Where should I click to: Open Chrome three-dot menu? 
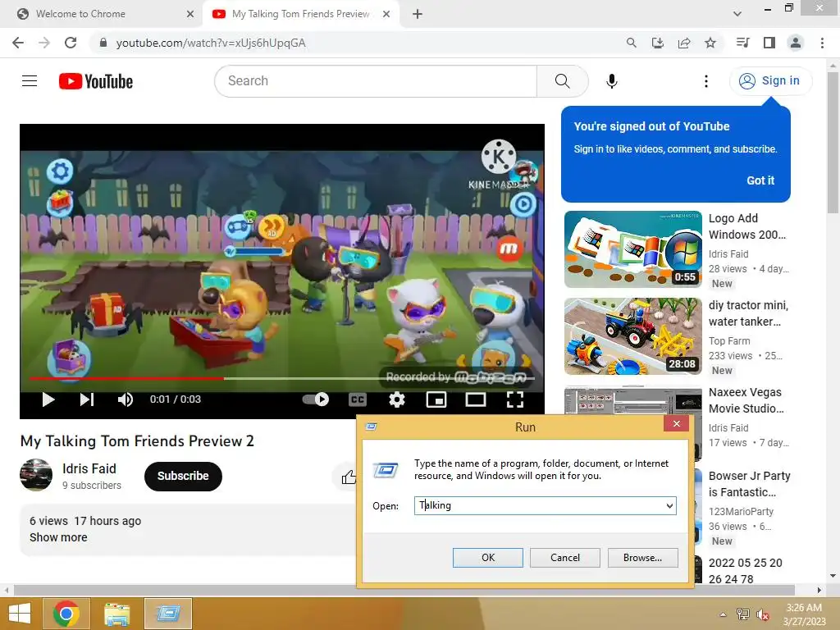[x=822, y=43]
